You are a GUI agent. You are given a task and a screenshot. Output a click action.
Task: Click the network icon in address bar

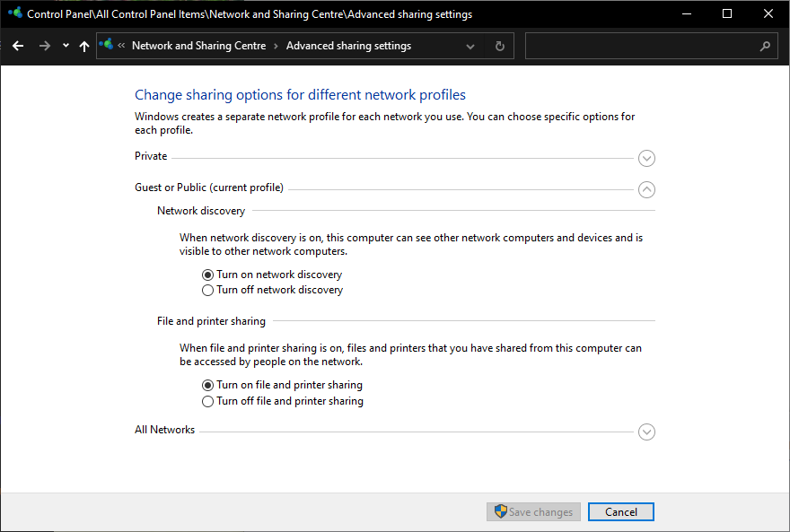(x=107, y=45)
